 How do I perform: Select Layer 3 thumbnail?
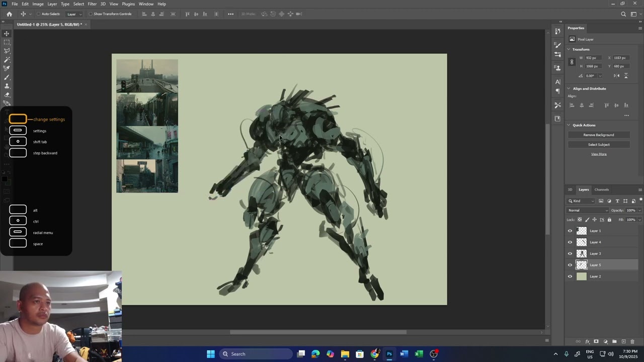click(x=582, y=254)
